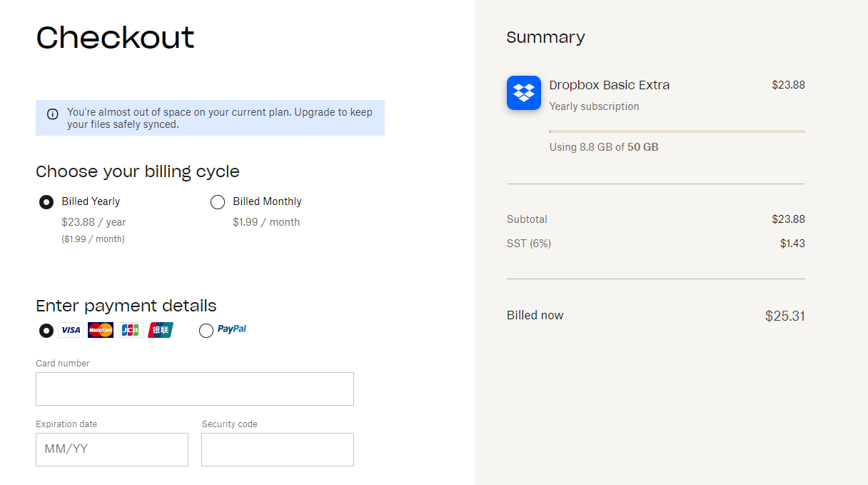This screenshot has height=485, width=868.
Task: Click the Card number input field
Action: pyautogui.click(x=194, y=389)
